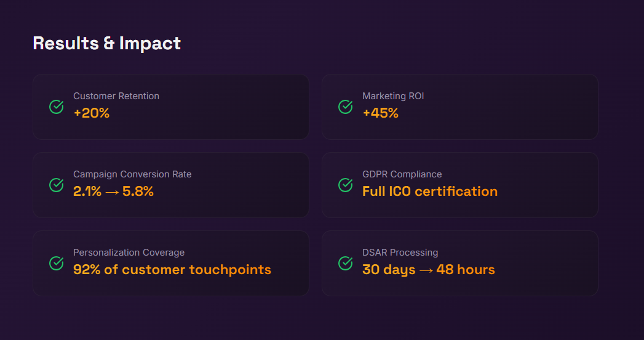The image size is (644, 340).
Task: Click the 2.1% → 5.8% conversion figure
Action: (113, 192)
